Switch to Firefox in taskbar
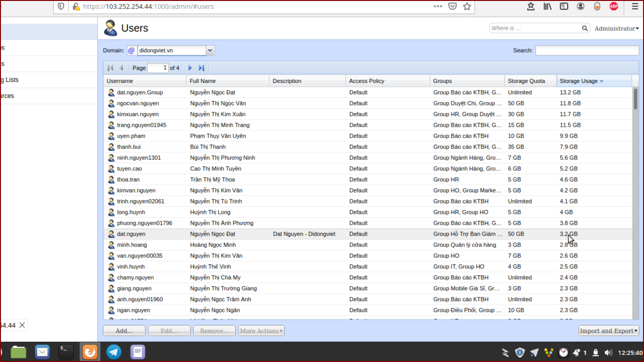The height and width of the screenshot is (362, 644). point(90,352)
